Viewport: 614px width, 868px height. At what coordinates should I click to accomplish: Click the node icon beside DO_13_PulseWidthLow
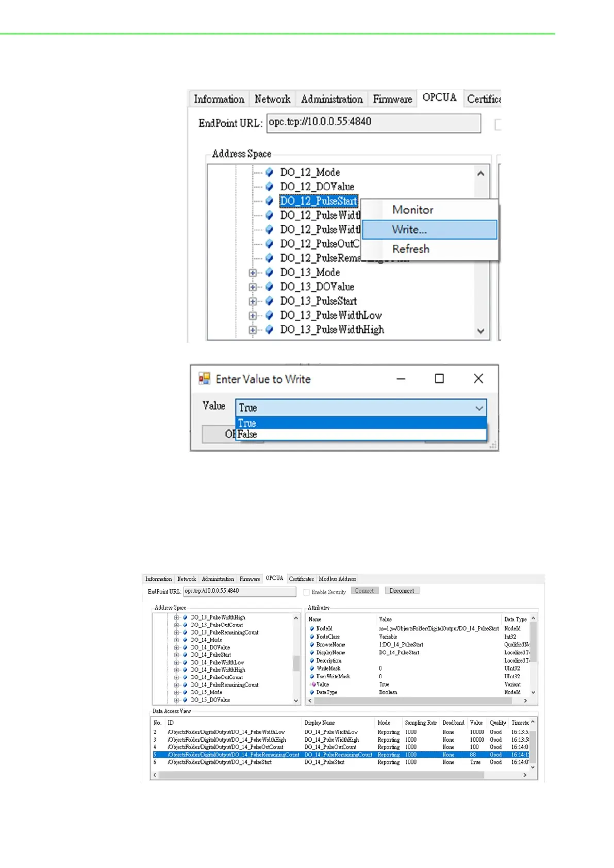(269, 315)
